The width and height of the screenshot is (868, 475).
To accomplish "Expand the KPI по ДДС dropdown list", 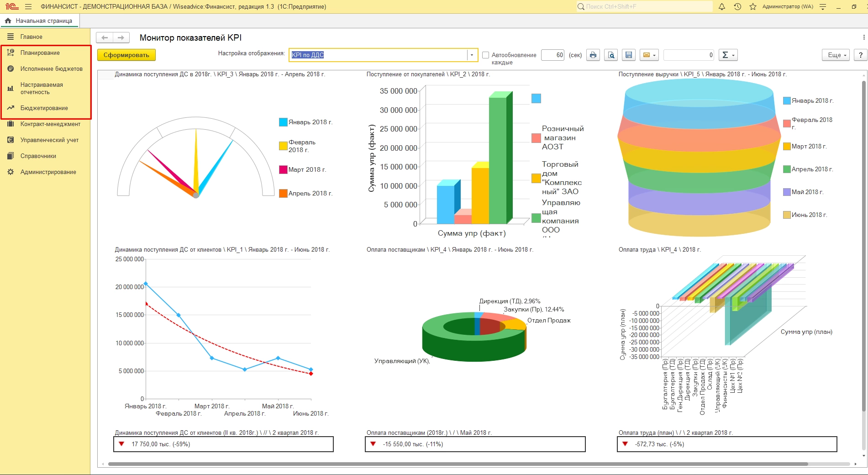I will click(x=472, y=55).
